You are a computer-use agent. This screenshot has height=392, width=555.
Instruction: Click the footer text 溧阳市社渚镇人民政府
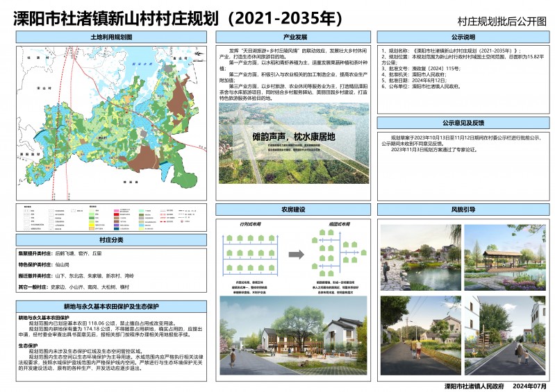(x=474, y=386)
